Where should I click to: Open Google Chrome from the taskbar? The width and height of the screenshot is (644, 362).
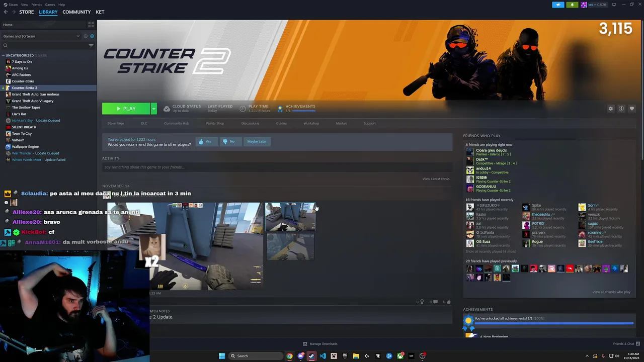coord(289,356)
